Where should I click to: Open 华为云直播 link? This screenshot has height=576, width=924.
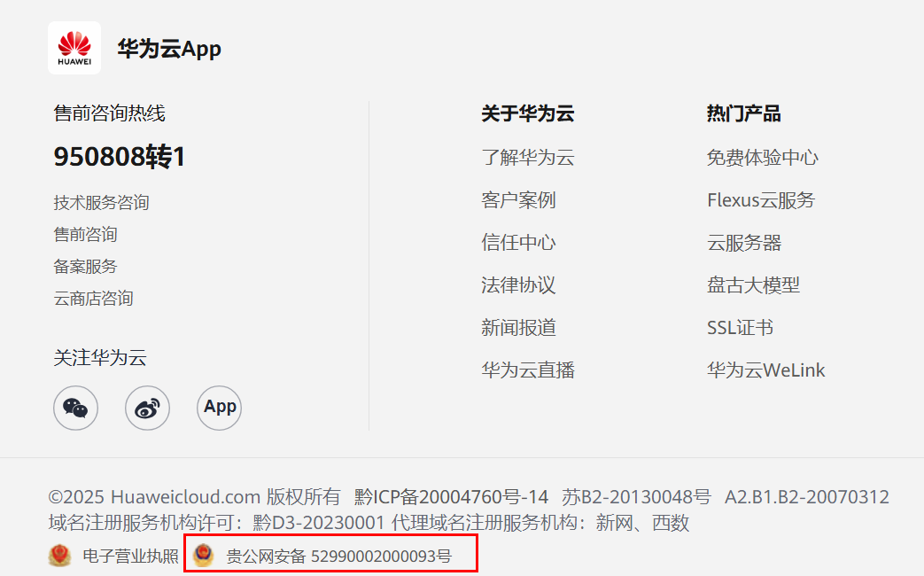point(527,370)
